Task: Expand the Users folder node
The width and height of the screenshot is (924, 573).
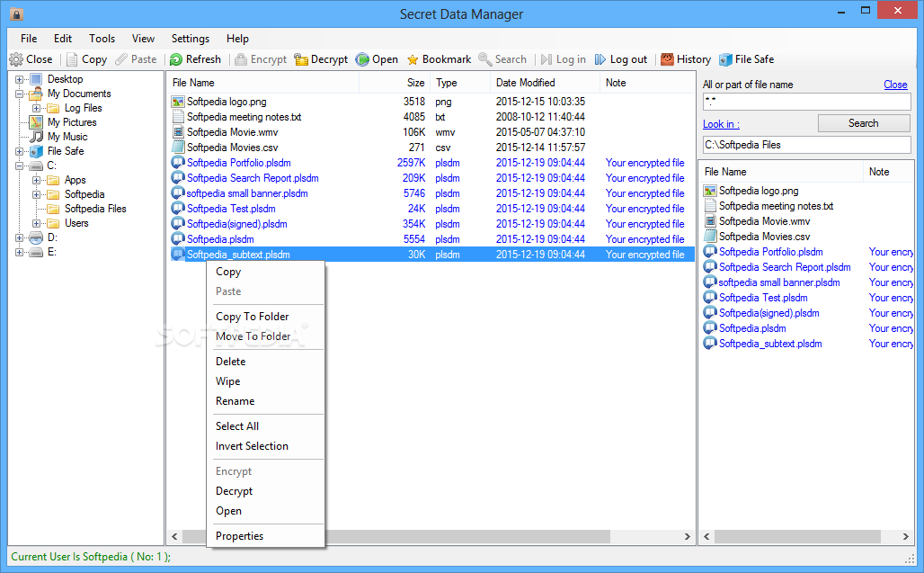Action: pyautogui.click(x=37, y=223)
